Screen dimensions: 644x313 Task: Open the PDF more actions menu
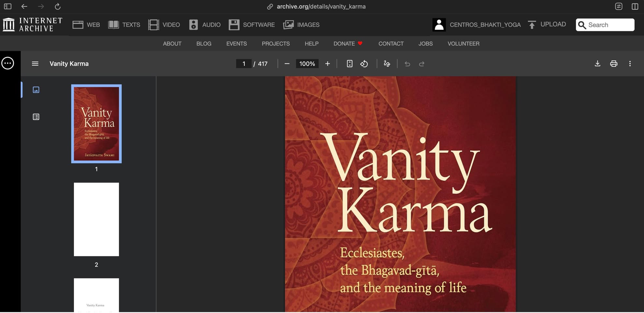(630, 64)
